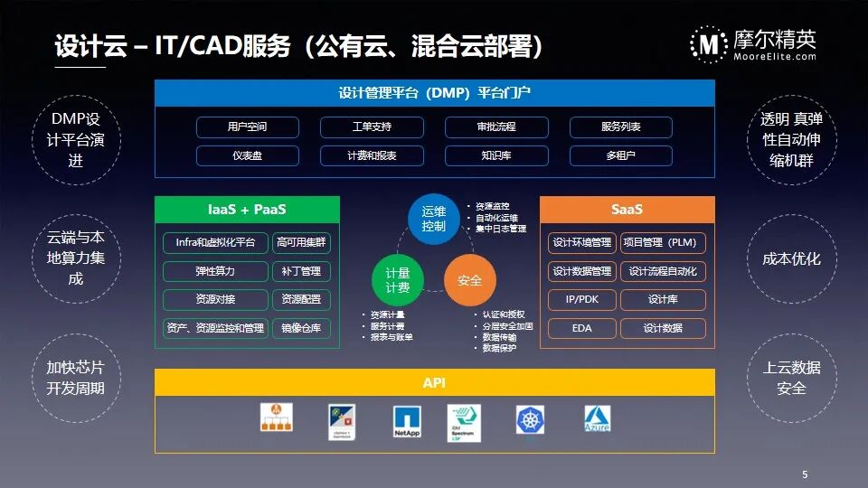Click the 集中日志管理 bullet text
Image resolution: width=868 pixels, height=488 pixels.
500,229
